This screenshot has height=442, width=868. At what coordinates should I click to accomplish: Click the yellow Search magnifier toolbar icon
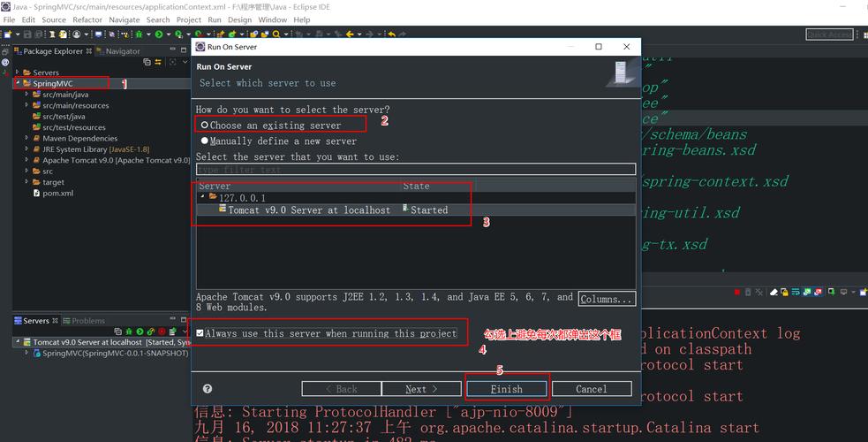[x=275, y=34]
